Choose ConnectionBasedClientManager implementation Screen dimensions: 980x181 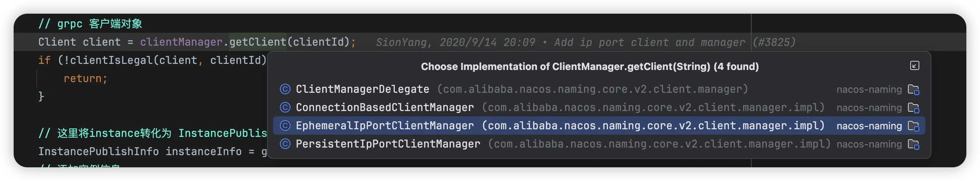tap(385, 108)
